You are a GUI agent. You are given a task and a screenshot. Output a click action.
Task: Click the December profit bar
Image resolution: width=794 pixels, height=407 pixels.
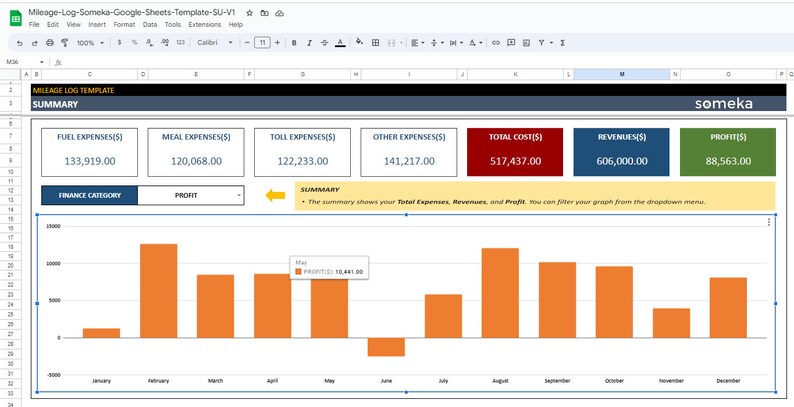[x=728, y=308]
